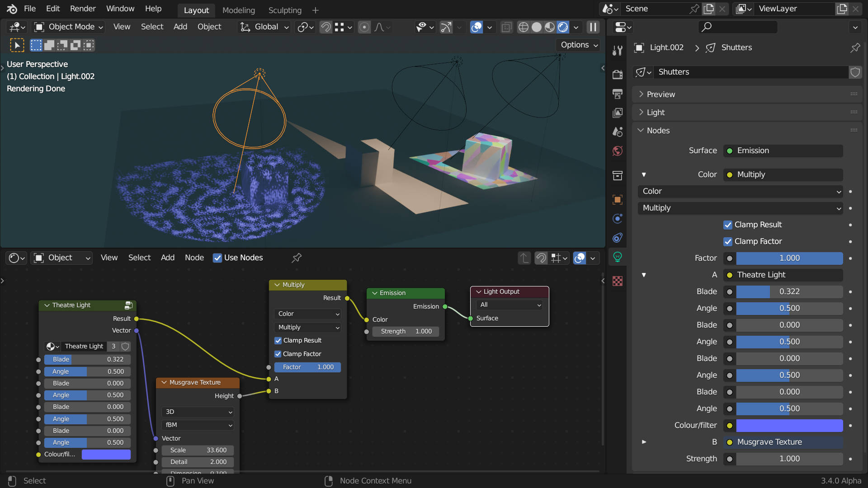868x488 pixels.
Task: Open the Light Output target dropdown showing All
Action: tap(510, 305)
